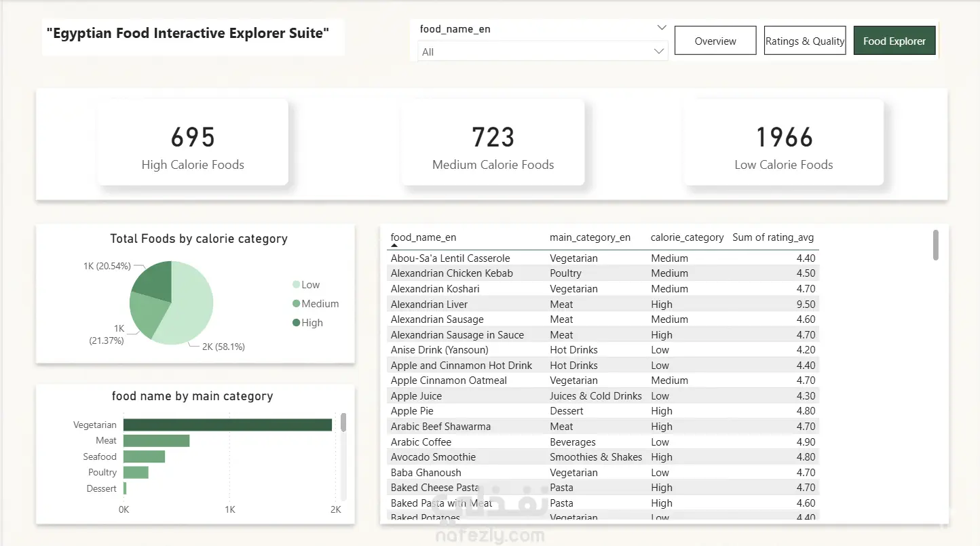This screenshot has height=546, width=980.
Task: Select the Arabic Coffee table row
Action: coord(604,442)
